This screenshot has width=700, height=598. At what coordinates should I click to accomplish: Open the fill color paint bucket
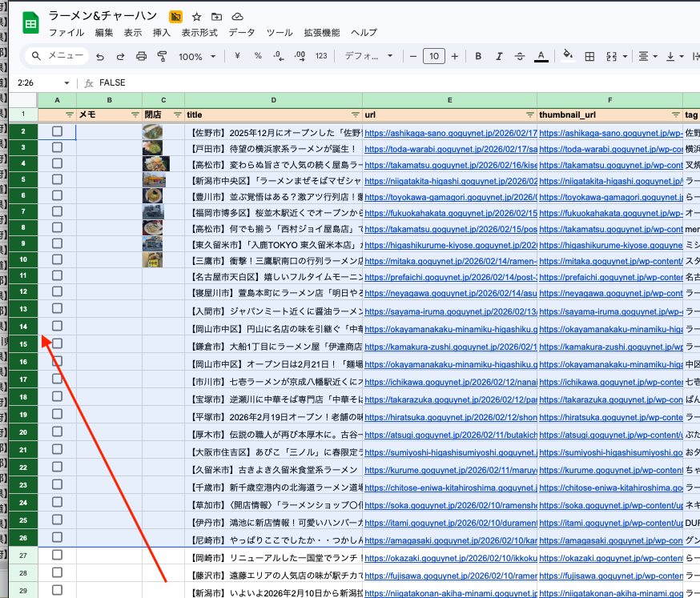(x=568, y=57)
